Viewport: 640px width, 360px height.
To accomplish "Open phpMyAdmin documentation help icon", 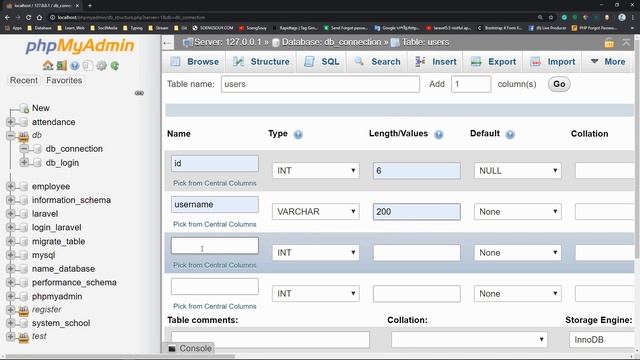I will pyautogui.click(x=75, y=65).
